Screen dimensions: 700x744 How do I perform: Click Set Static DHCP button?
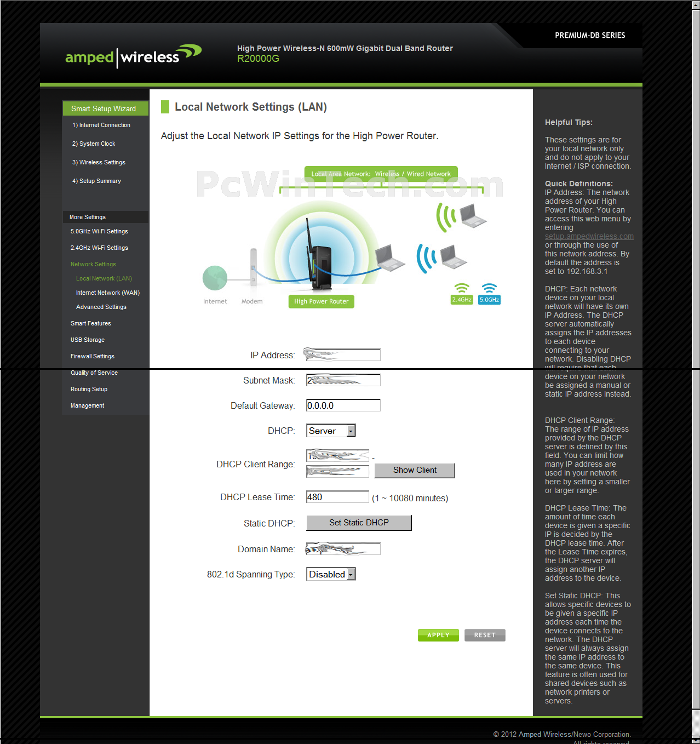point(359,523)
